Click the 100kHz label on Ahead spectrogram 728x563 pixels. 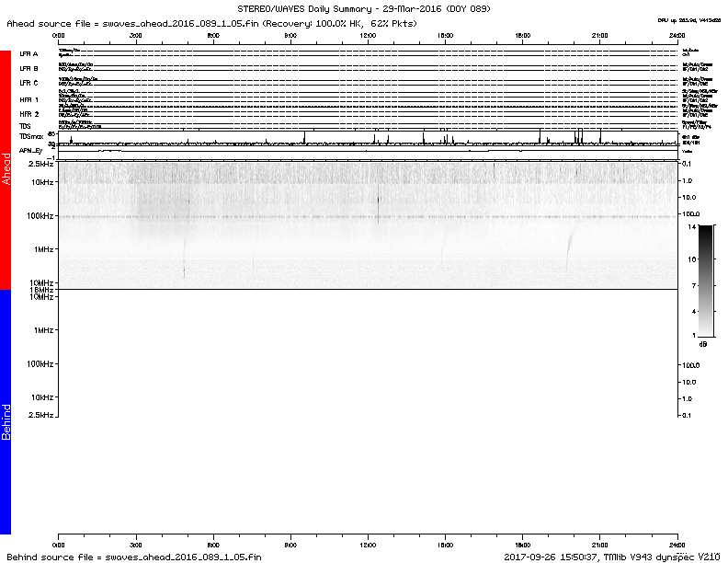(39, 215)
